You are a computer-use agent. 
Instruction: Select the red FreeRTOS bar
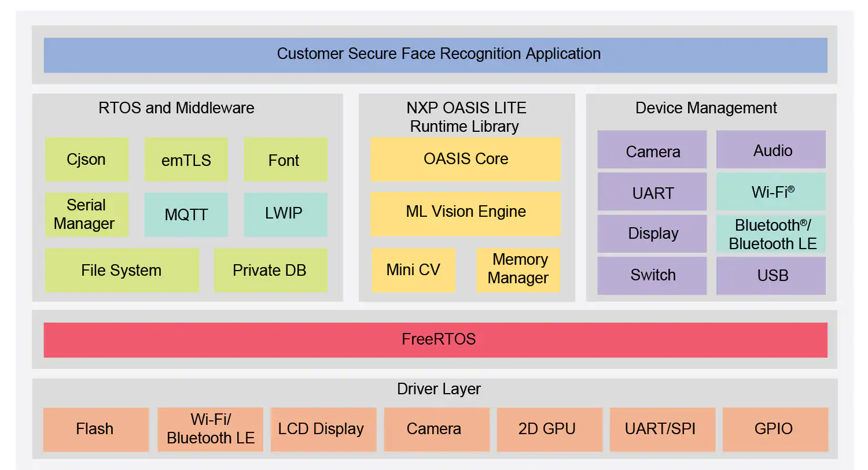point(435,340)
